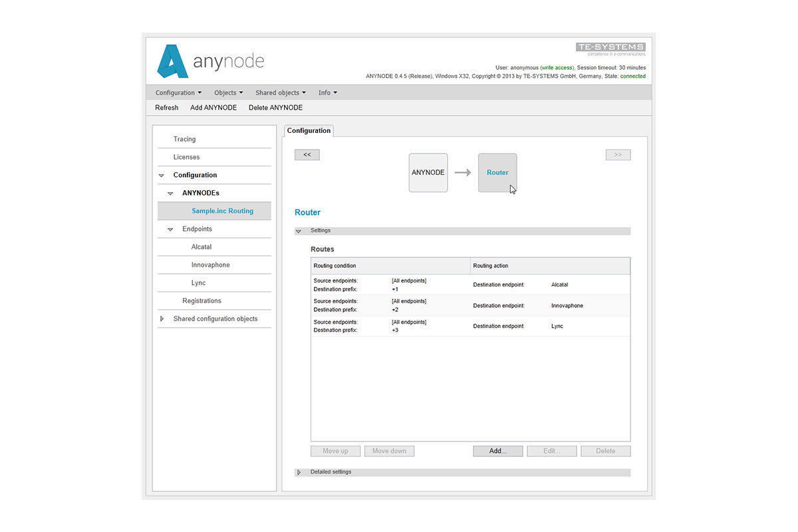The image size is (798, 532).
Task: Click the Move down button
Action: pyautogui.click(x=389, y=451)
